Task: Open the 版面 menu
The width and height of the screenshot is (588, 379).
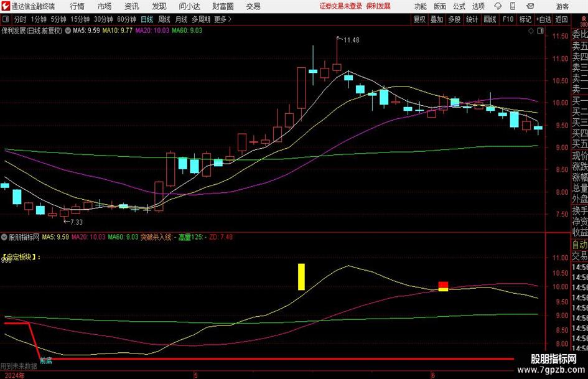Action: 439,6
